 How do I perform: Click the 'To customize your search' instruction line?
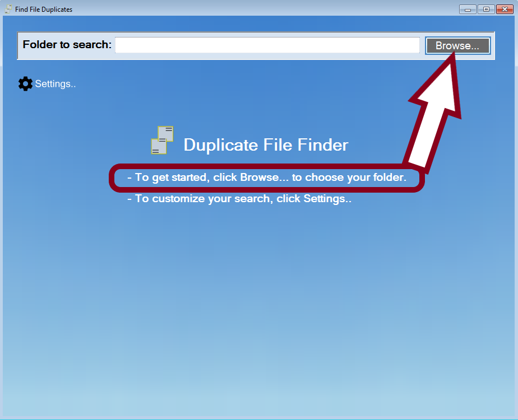click(239, 199)
